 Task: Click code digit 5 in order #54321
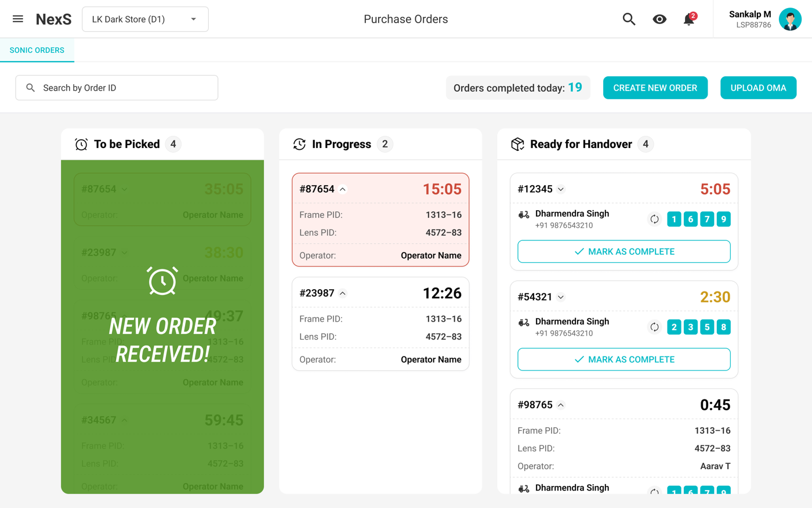coord(707,327)
